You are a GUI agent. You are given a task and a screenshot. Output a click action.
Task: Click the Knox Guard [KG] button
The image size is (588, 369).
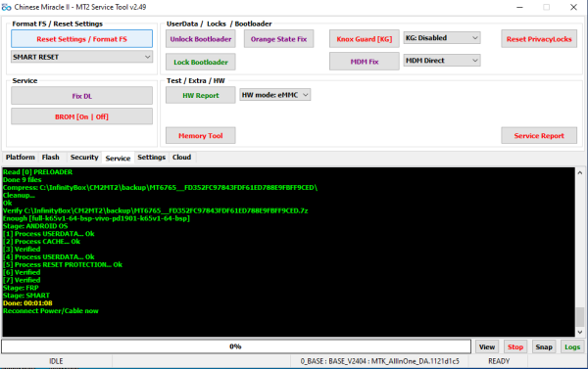(x=365, y=39)
